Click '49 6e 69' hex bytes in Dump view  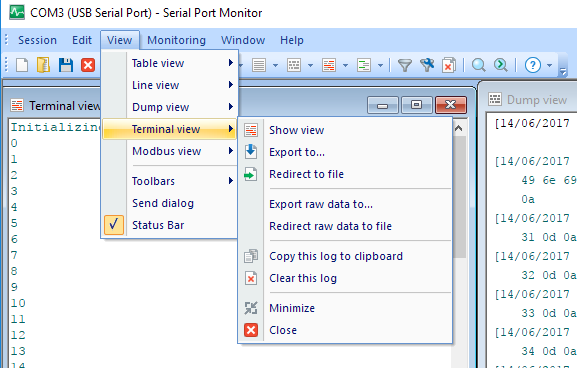[x=549, y=180]
